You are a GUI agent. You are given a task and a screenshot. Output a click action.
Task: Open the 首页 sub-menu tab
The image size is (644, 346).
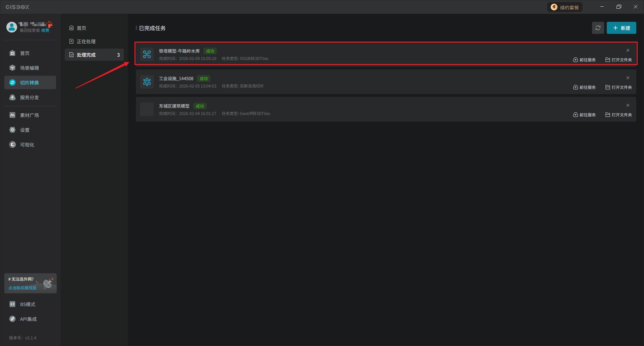[x=82, y=28]
